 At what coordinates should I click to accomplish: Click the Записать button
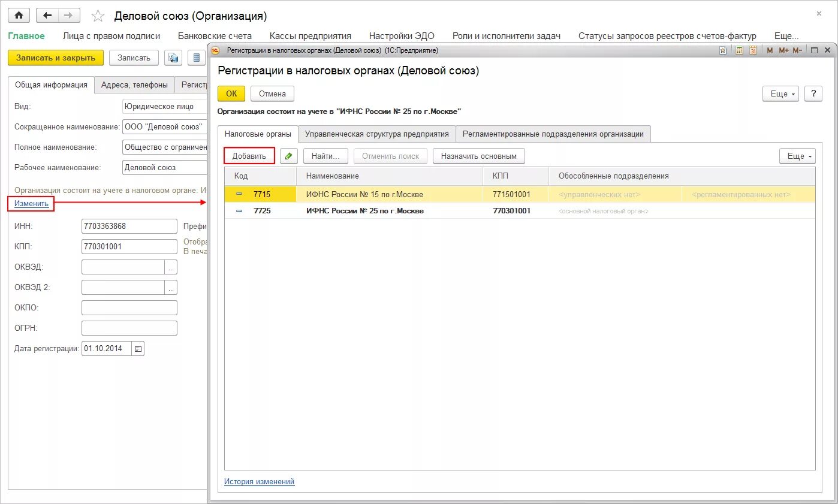[134, 58]
